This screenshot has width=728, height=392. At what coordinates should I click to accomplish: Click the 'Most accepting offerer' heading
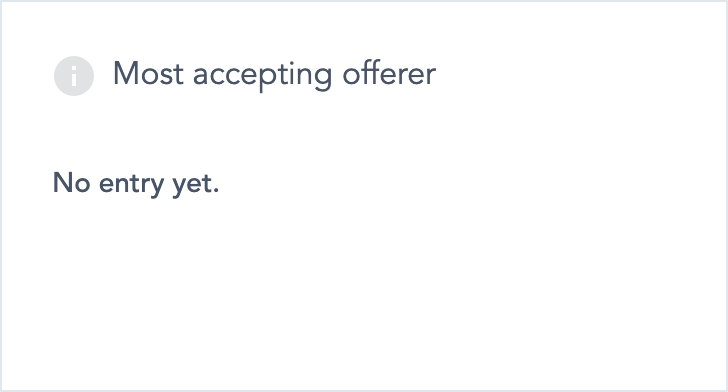[274, 75]
